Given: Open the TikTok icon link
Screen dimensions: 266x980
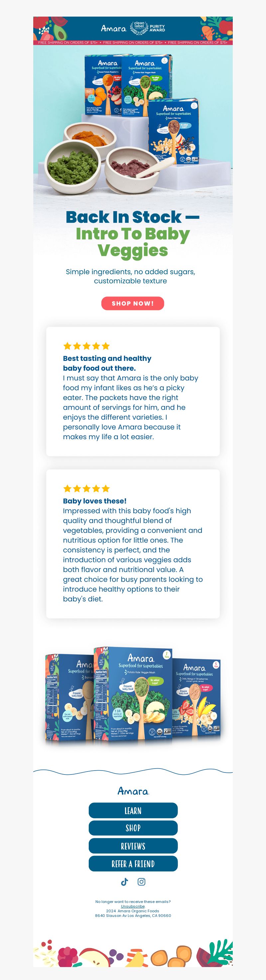Looking at the screenshot, I should pyautogui.click(x=124, y=882).
